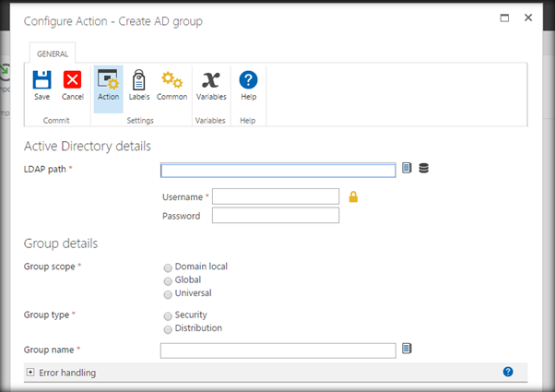
Task: Select the Domain local group scope
Action: point(168,267)
